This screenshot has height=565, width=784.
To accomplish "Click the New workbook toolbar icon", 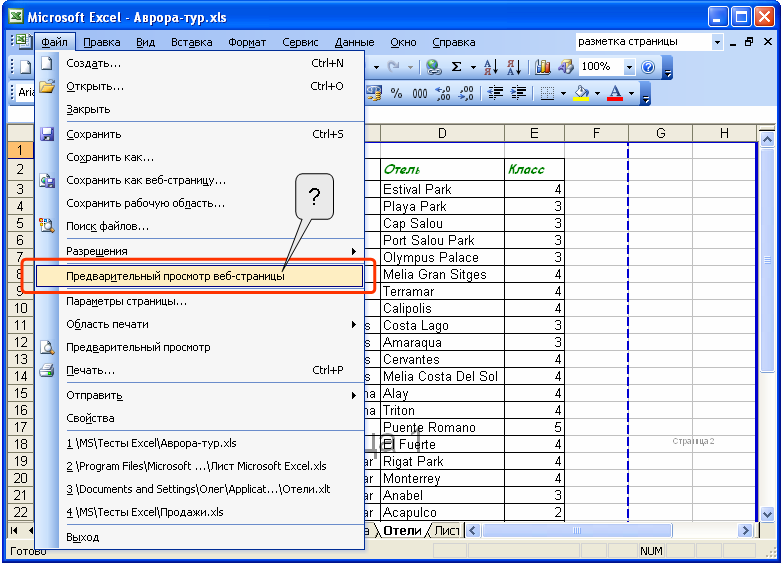I will click(25, 66).
